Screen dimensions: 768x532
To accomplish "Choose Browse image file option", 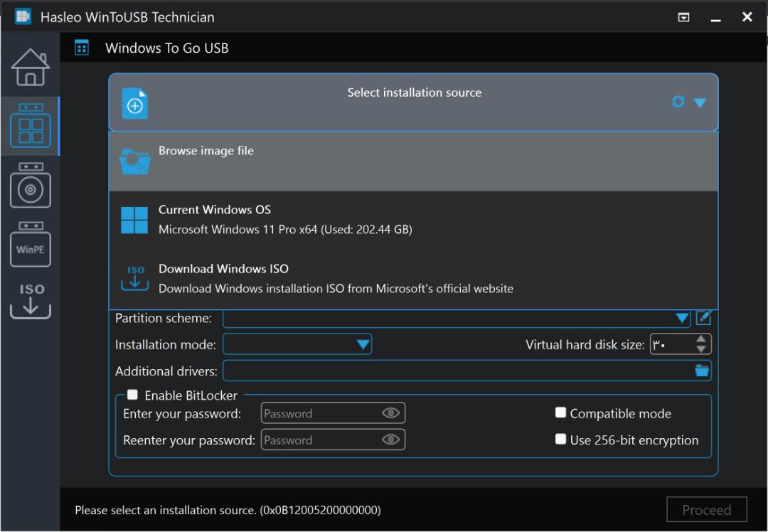I will point(413,161).
